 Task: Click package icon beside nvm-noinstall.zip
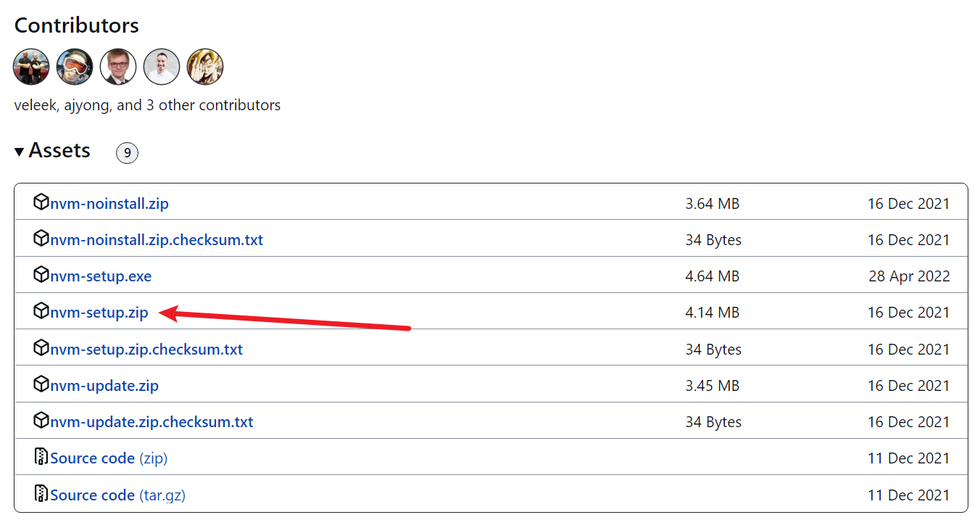[41, 202]
